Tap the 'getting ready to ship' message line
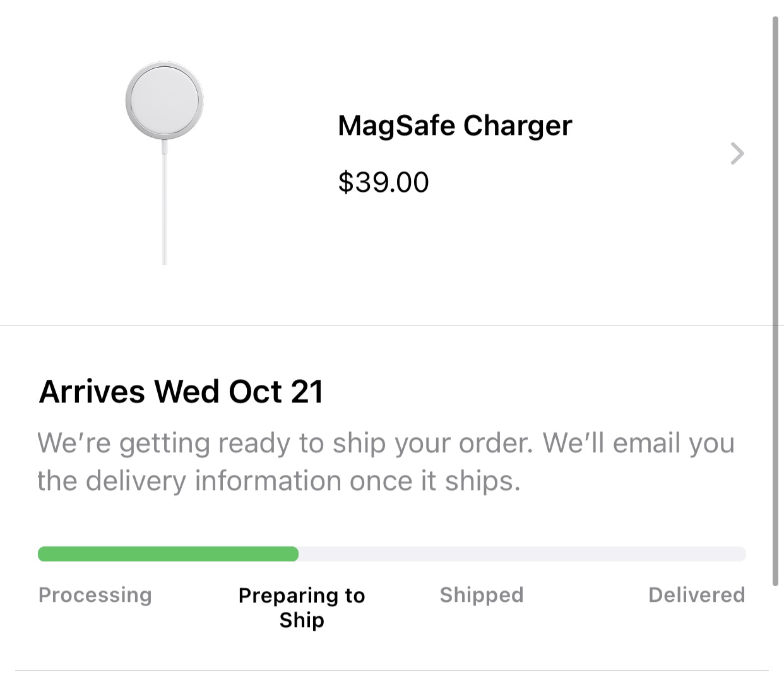 coord(386,443)
